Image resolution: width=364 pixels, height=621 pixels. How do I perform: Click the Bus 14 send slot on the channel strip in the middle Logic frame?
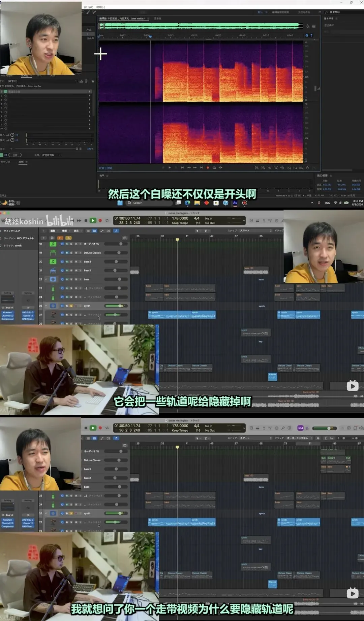(8, 307)
